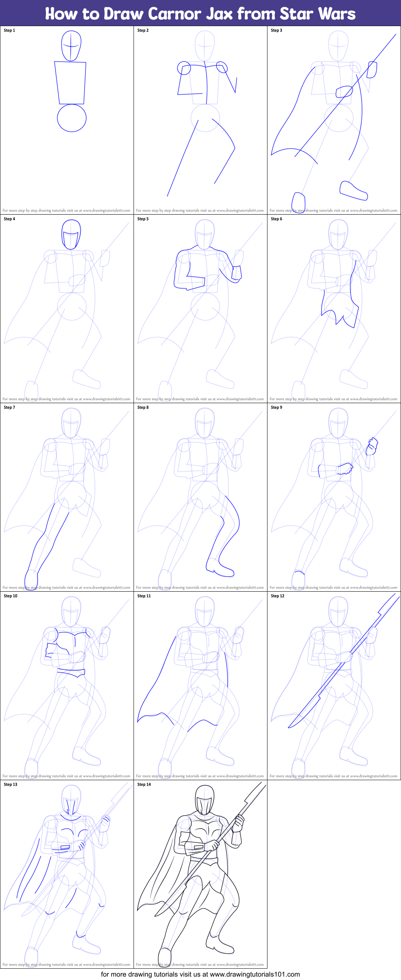Click the 'How to Draw Carnor Jax' title
Viewport: 401px width, 980px height.
point(200,14)
